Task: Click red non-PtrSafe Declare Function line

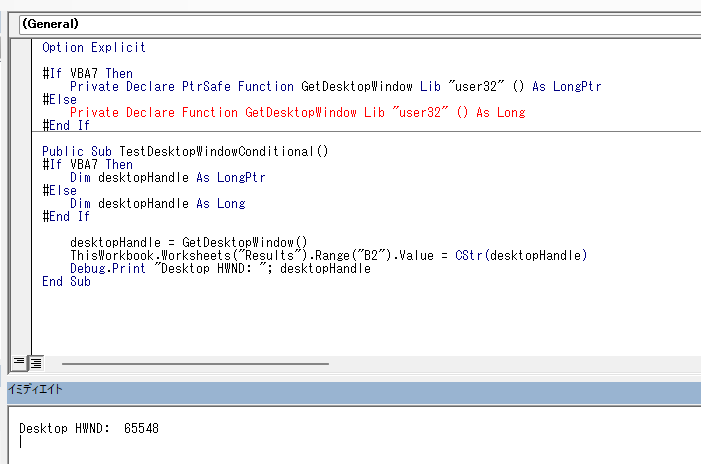Action: pos(297,112)
